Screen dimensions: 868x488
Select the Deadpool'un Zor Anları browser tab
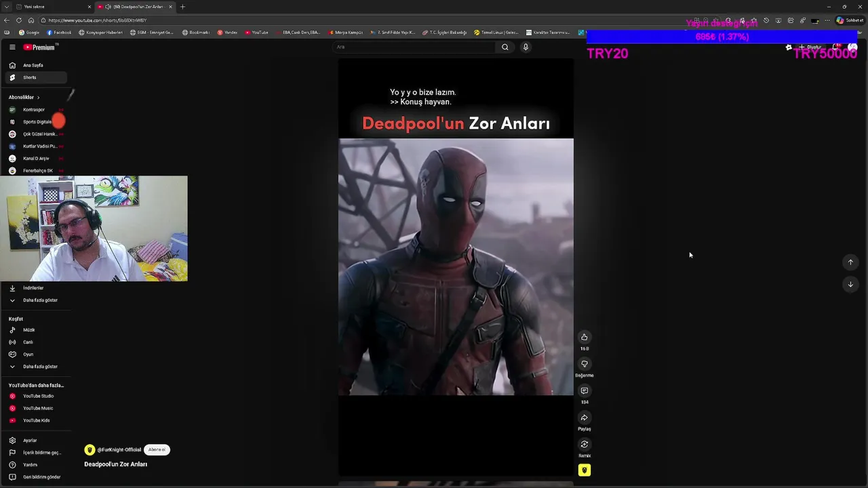[x=135, y=7]
